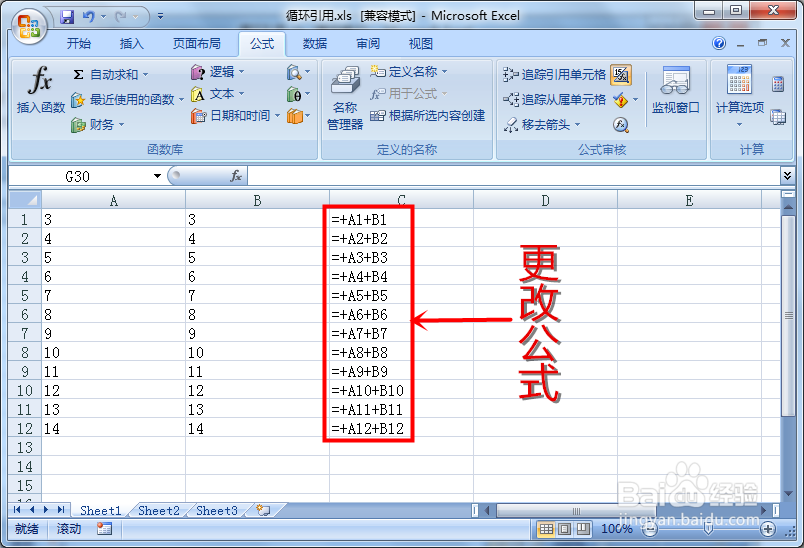Switch to the Data (数据) tab

click(315, 44)
